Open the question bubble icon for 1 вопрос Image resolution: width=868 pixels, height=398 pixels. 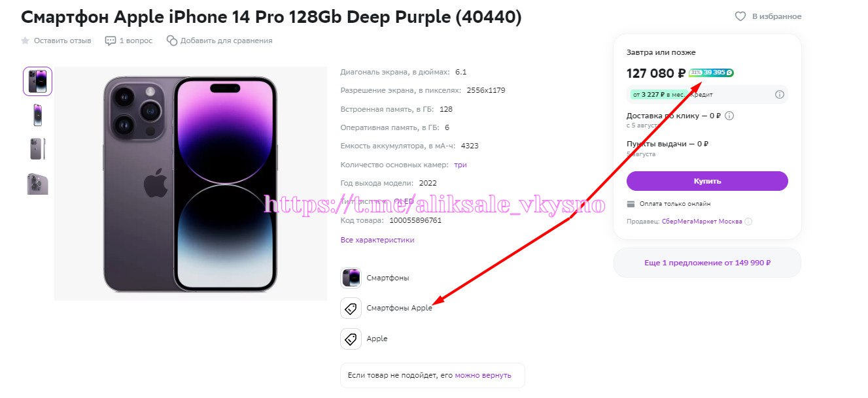111,41
